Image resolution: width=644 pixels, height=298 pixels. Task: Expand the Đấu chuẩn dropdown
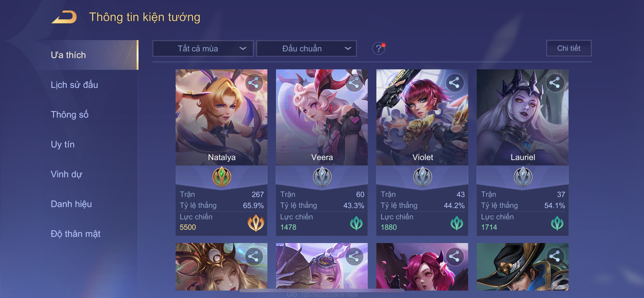point(306,48)
